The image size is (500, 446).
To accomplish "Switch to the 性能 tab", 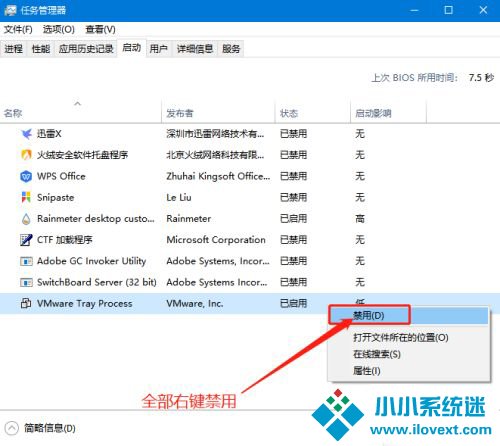I will click(x=41, y=49).
